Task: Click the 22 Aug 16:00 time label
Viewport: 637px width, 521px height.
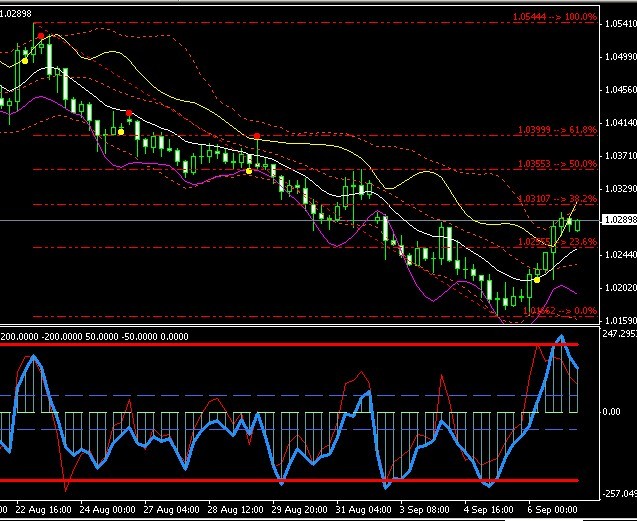Action: click(x=43, y=509)
